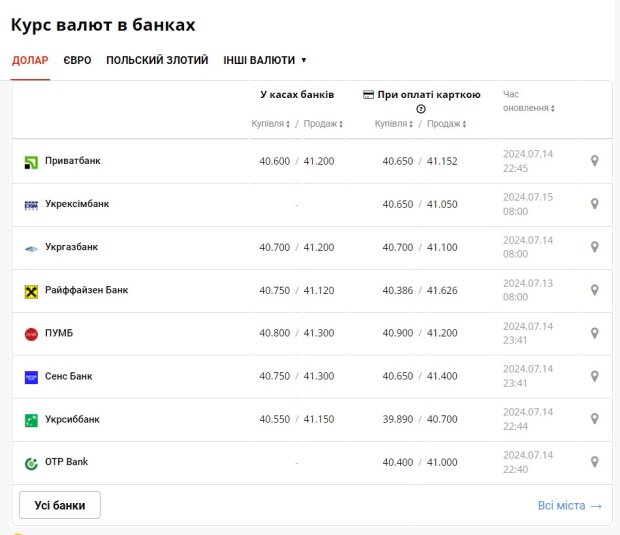Screen dimensions: 620x535
Task: Open the Приватбанк bank name link
Action: tap(72, 161)
